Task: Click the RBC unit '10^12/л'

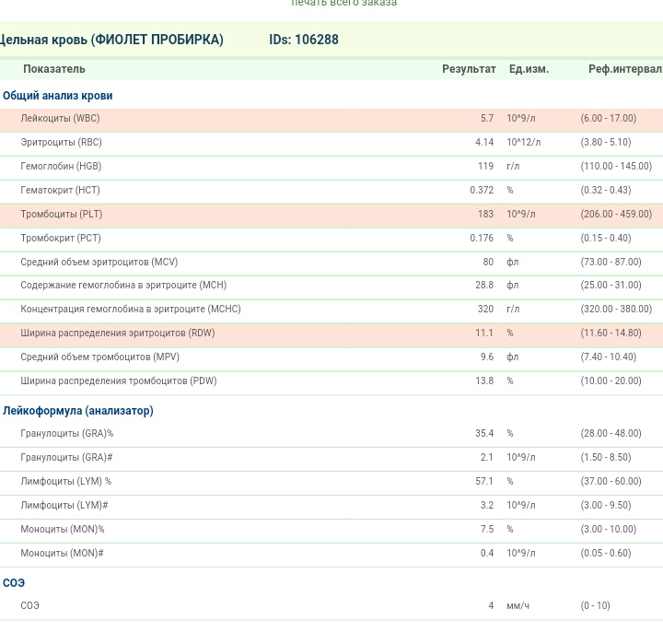Action: pyautogui.click(x=523, y=142)
